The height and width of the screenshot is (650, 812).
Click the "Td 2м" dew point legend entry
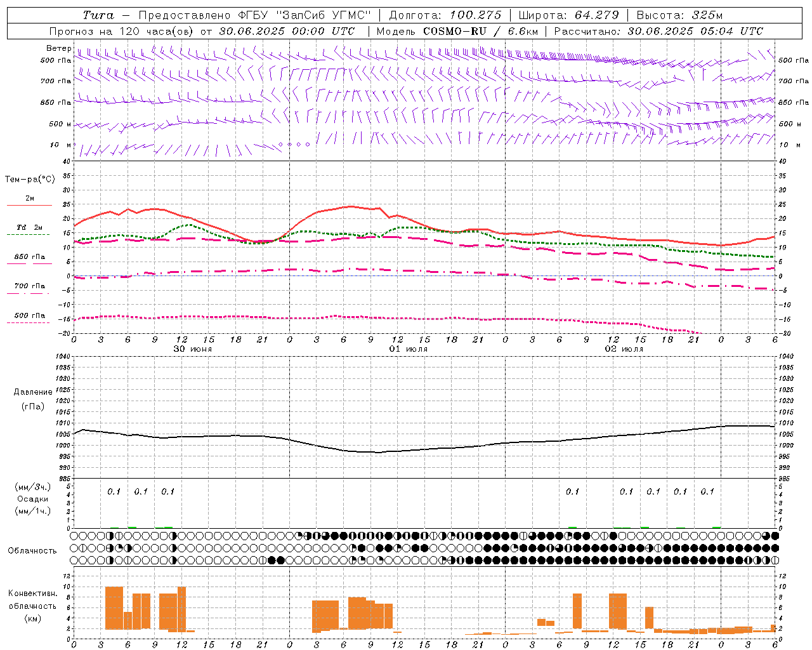(30, 227)
